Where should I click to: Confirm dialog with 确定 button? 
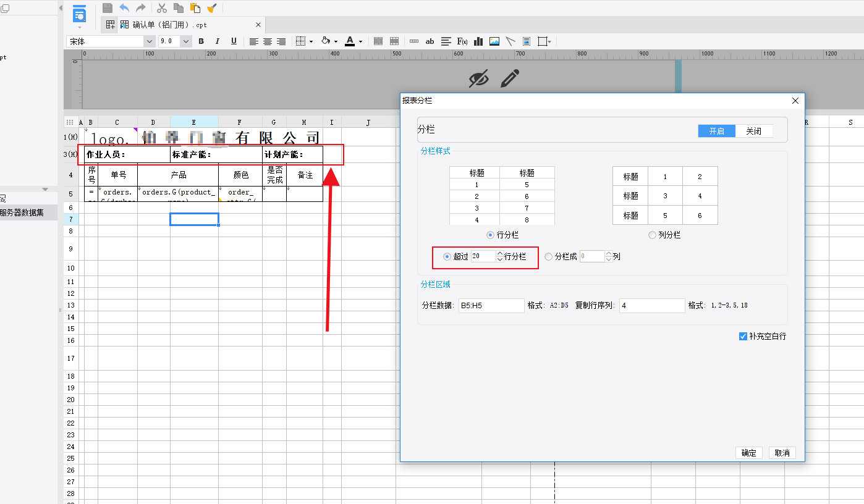pos(748,453)
